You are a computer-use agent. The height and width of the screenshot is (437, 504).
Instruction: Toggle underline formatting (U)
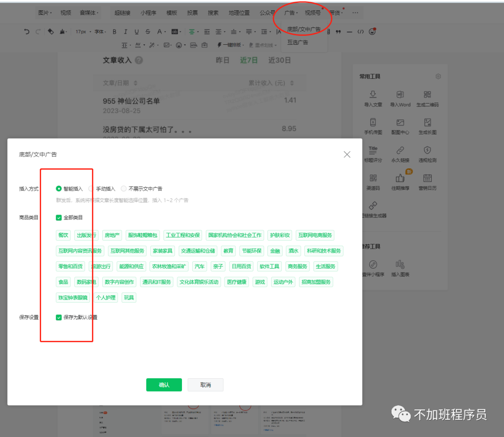(137, 32)
